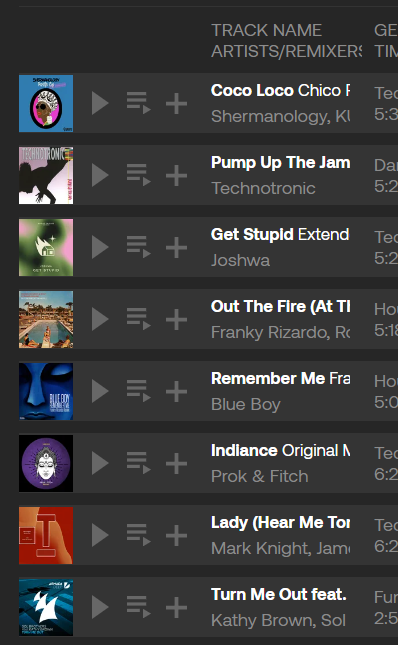Image resolution: width=398 pixels, height=645 pixels.
Task: Play Lady (Hear Me Tonight) track
Action: (100, 535)
